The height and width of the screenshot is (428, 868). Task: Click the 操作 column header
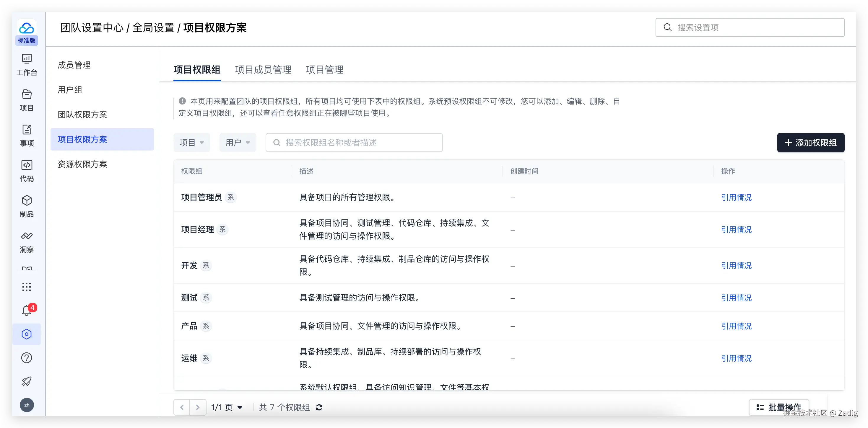point(728,171)
